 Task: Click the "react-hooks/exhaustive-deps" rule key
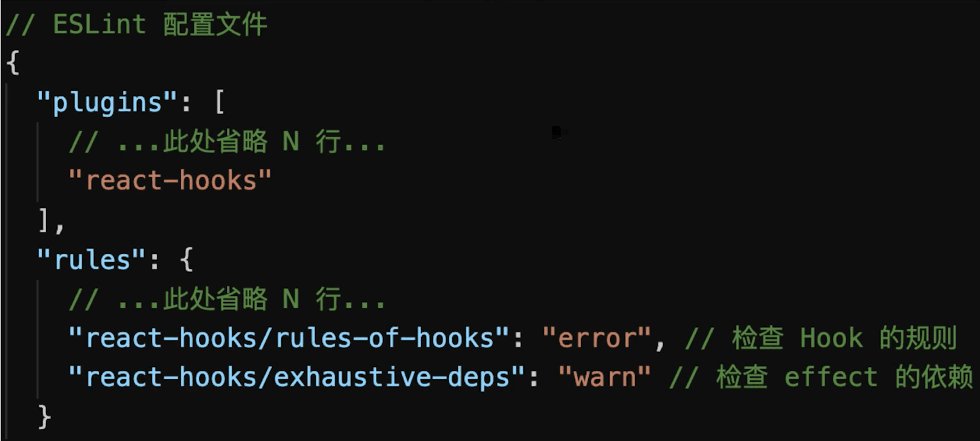click(297, 378)
